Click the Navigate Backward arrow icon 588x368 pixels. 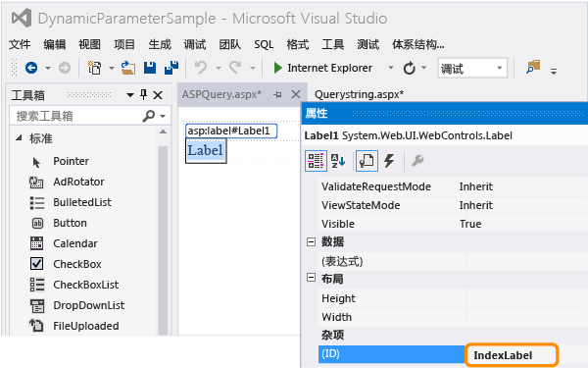click(x=31, y=68)
